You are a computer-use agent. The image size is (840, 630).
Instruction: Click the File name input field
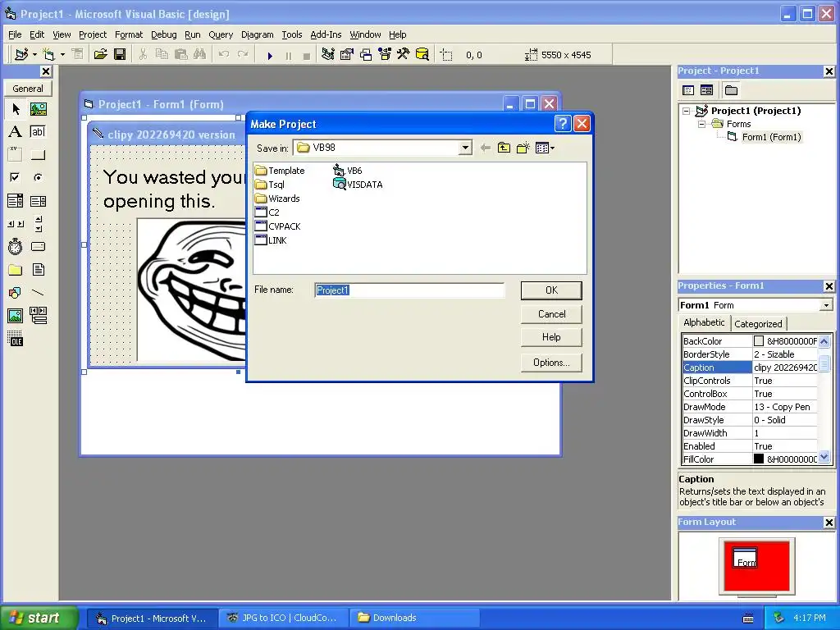(409, 290)
